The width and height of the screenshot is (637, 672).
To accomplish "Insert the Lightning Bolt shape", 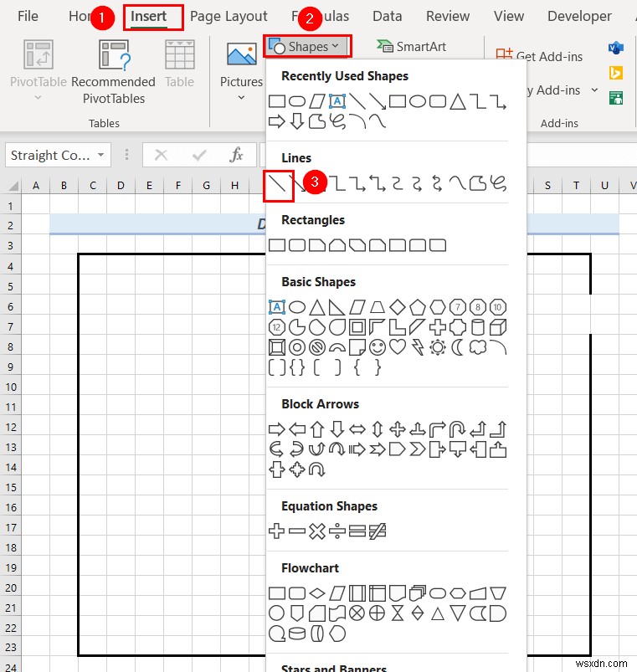I will [418, 347].
